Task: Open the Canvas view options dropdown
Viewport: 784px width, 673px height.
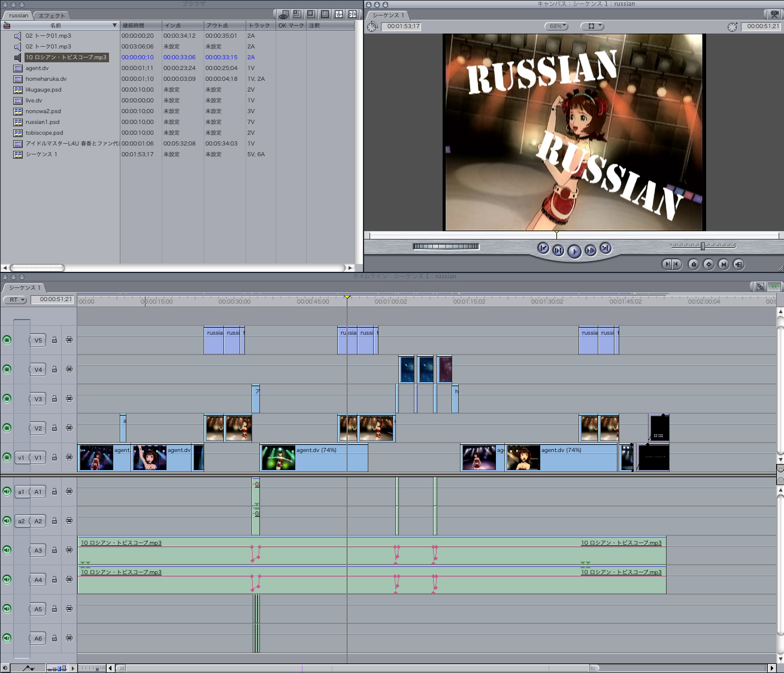Action: tap(592, 26)
